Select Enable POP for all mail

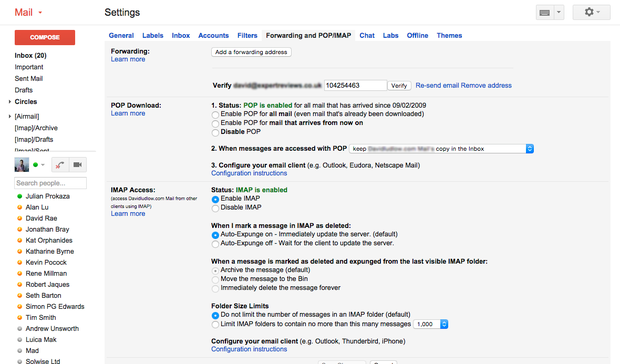[x=215, y=115]
